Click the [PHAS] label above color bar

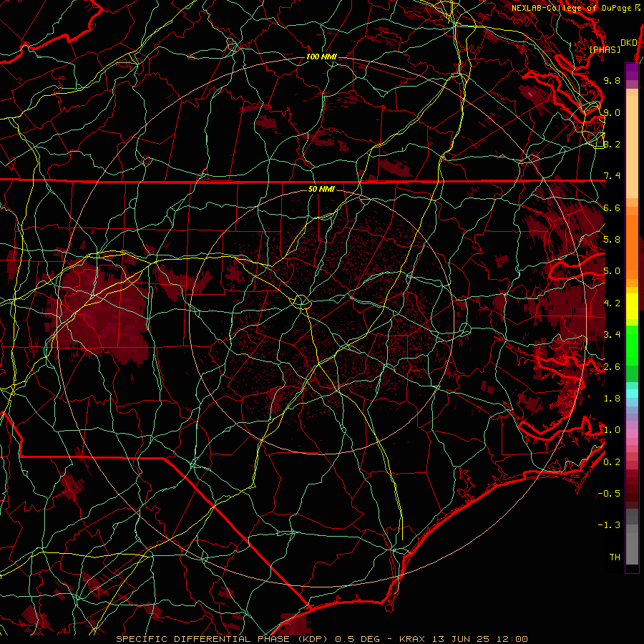coord(605,49)
